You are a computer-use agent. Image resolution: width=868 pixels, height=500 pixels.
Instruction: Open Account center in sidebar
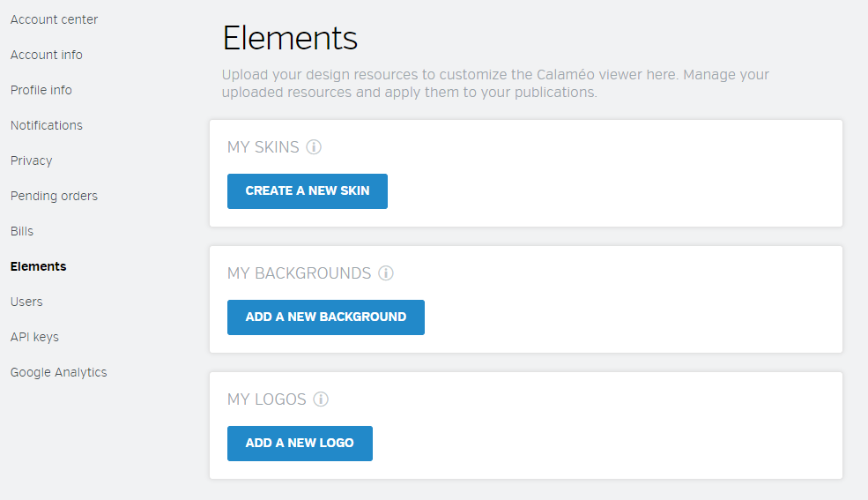(x=54, y=19)
